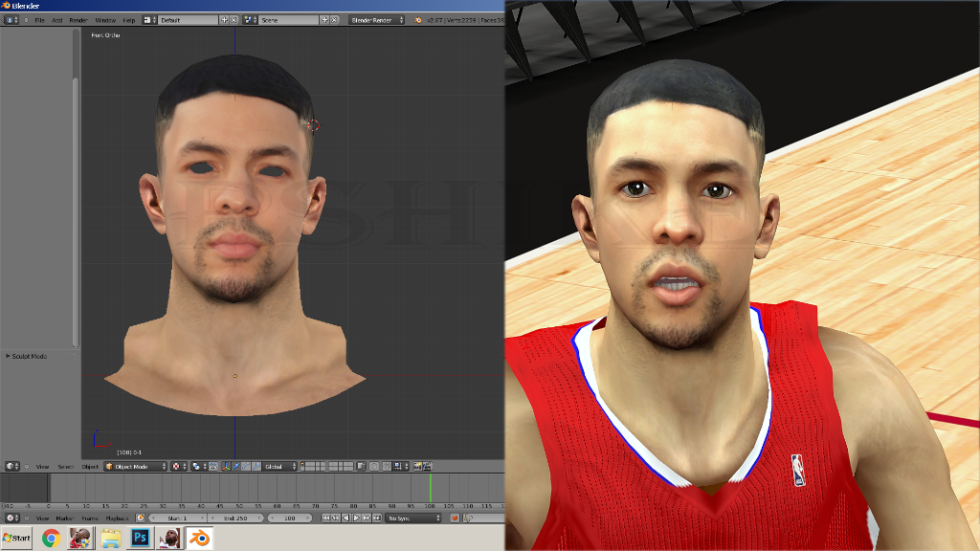Screen dimensions: 980x551
Task: Open the Render menu
Action: click(x=78, y=20)
